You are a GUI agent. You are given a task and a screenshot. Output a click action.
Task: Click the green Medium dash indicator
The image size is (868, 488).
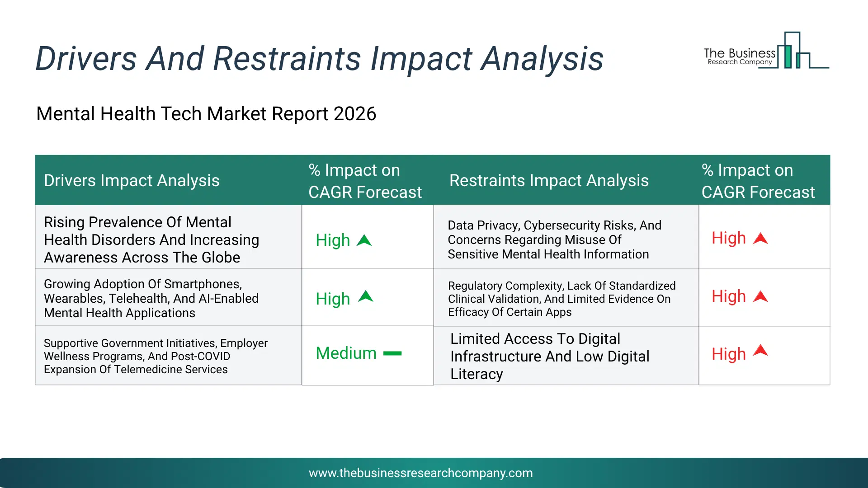point(392,353)
